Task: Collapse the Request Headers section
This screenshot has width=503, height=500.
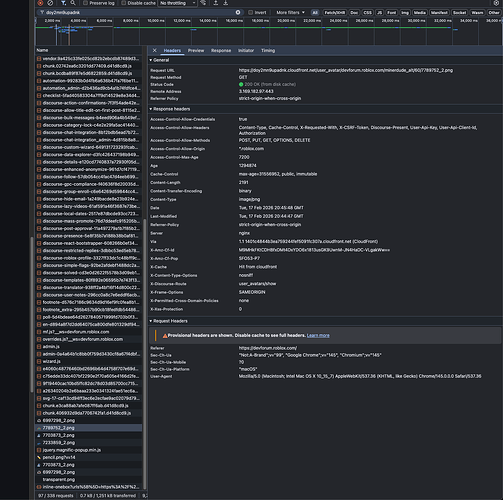Action: pyautogui.click(x=169, y=321)
